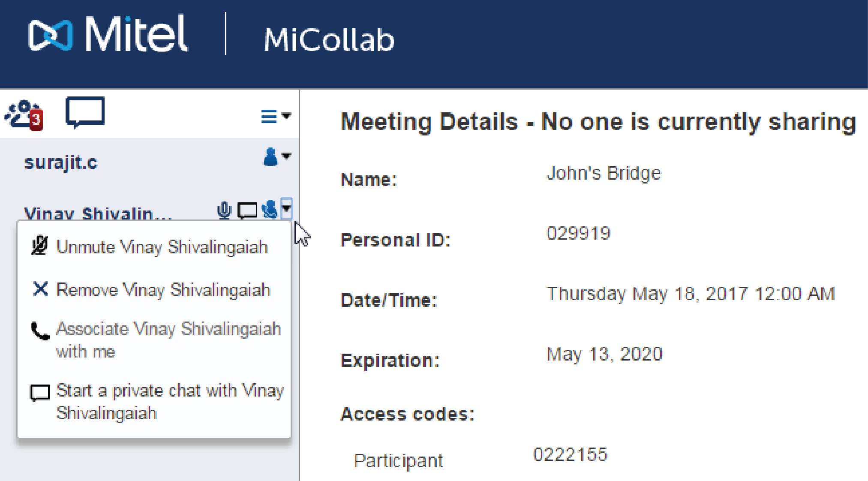Click the participant access code 0222155
868x481 pixels.
click(570, 454)
